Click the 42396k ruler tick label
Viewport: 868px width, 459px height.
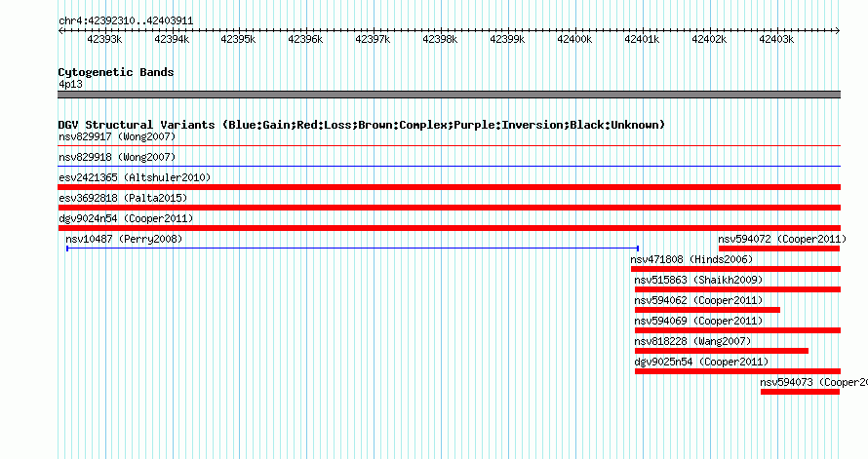[305, 39]
